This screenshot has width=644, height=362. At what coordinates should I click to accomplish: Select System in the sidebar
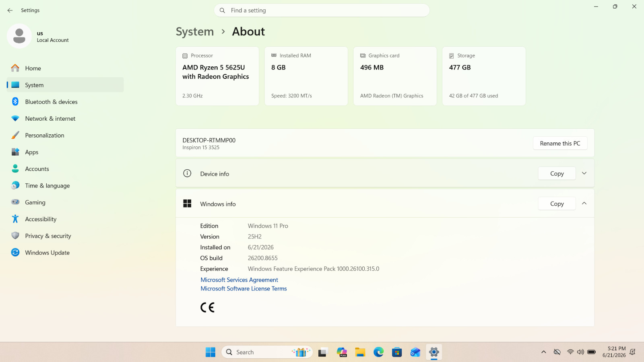coord(65,85)
